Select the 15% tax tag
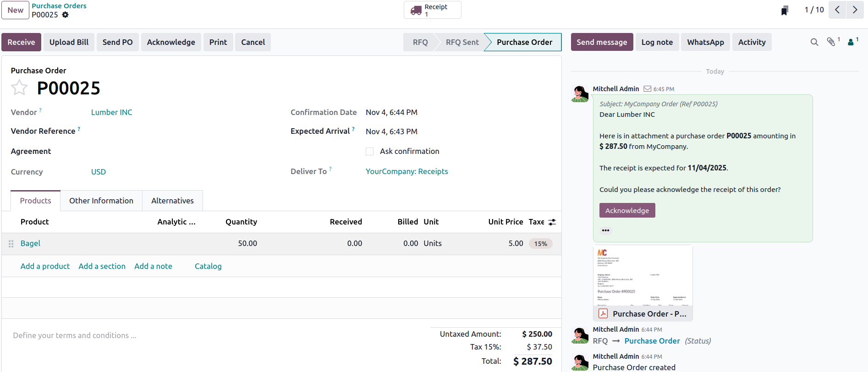This screenshot has height=372, width=868. 540,244
